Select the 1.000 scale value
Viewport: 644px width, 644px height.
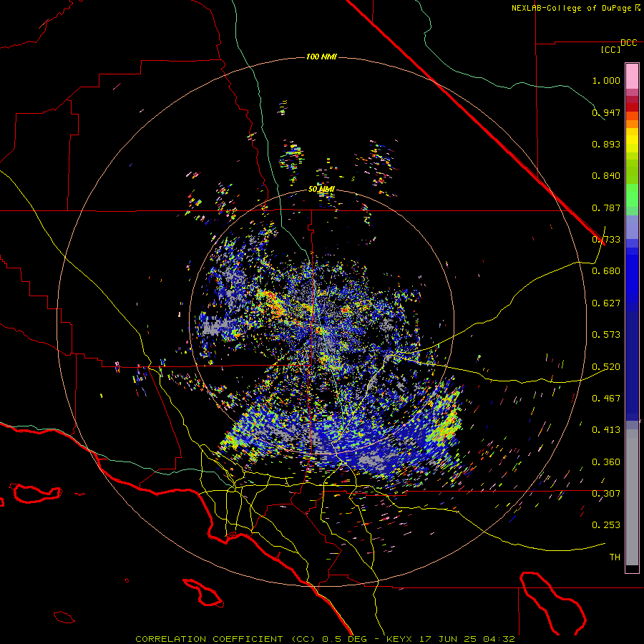(606, 80)
